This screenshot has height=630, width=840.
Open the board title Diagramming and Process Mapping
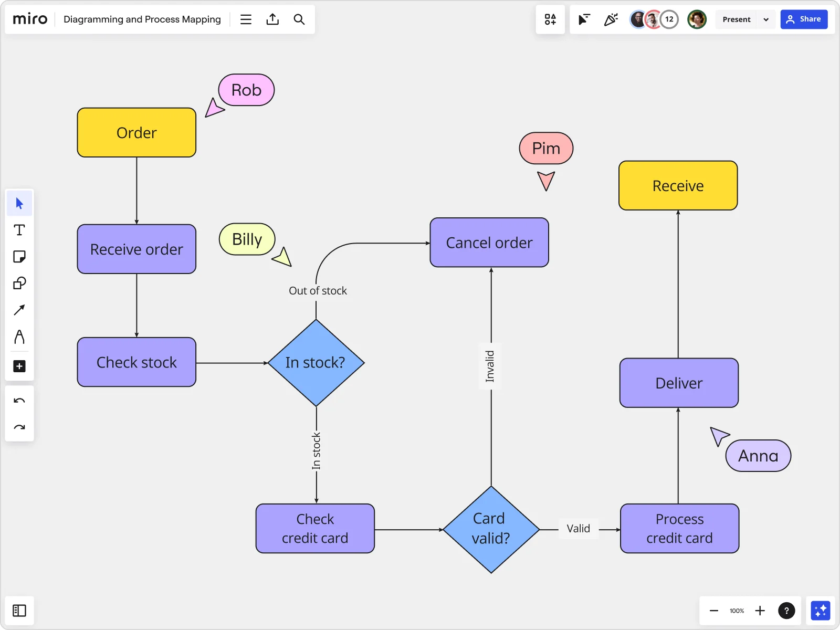(x=142, y=19)
